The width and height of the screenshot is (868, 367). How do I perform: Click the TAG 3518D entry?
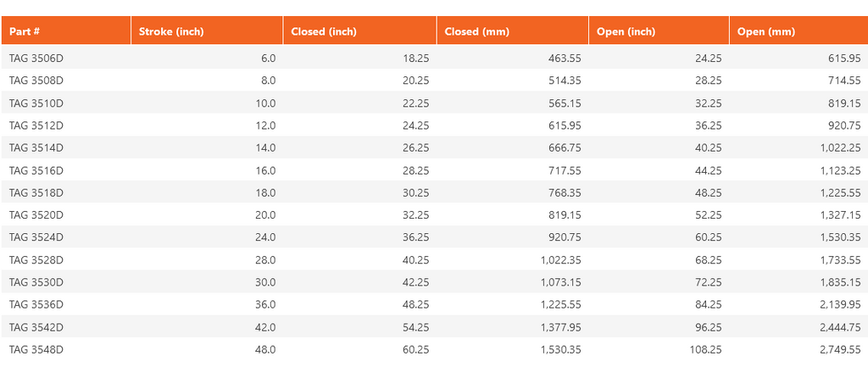[36, 192]
